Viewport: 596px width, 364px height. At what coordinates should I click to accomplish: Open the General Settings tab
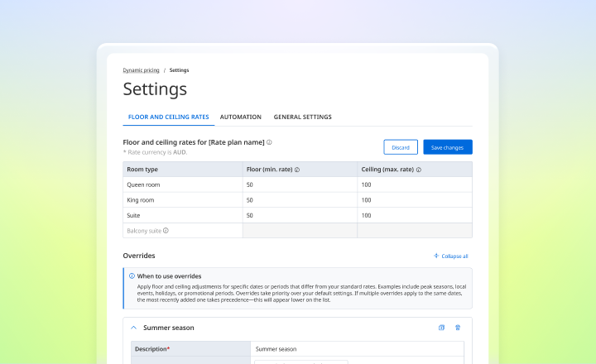(x=303, y=117)
